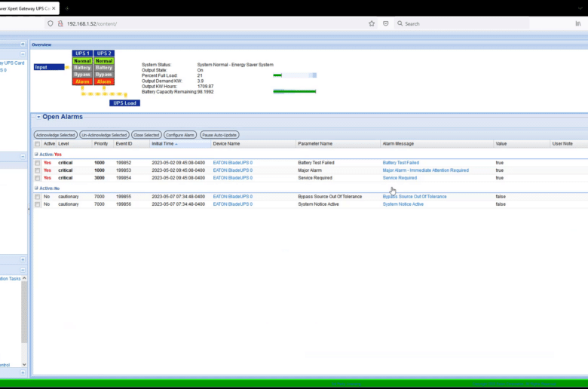Screen dimensions: 588x389
Task: Check the Battery Test Failed alarm row
Action: 37,163
